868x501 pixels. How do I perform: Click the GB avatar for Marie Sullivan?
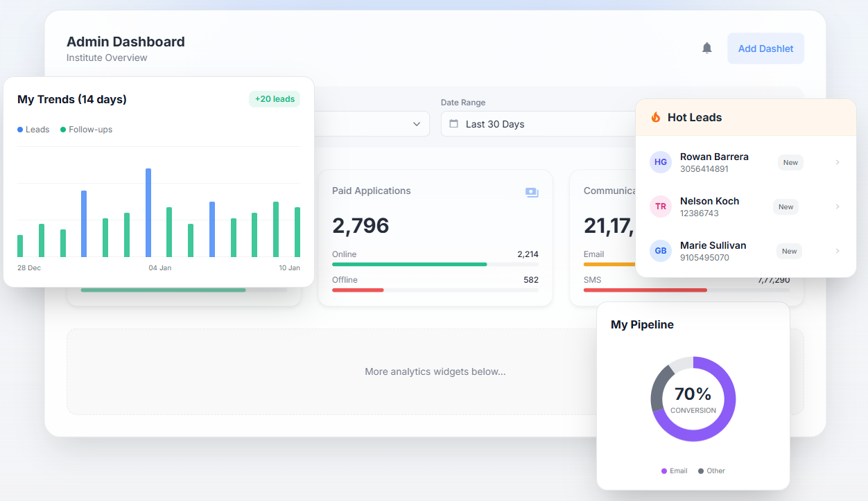click(661, 251)
